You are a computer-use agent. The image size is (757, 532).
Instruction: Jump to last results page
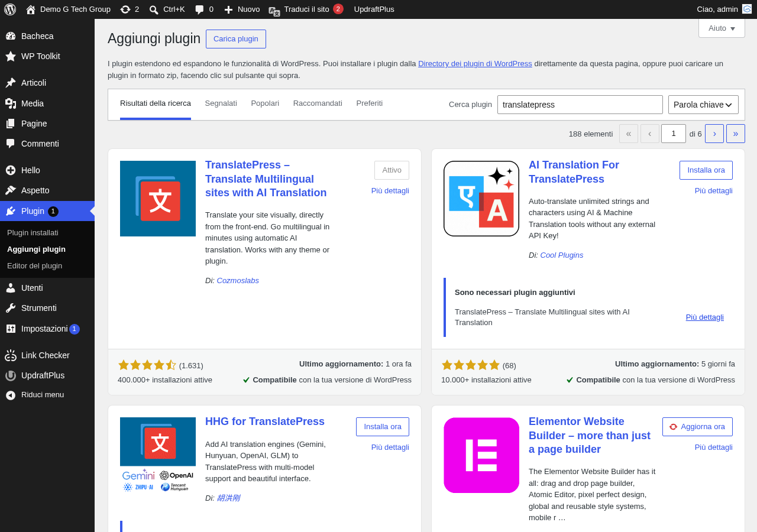pos(736,134)
